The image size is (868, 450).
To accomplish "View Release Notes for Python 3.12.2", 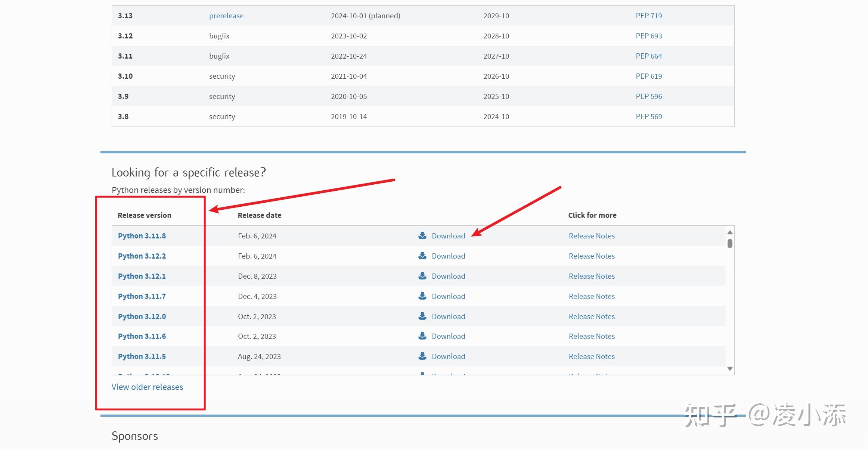I will coord(591,256).
